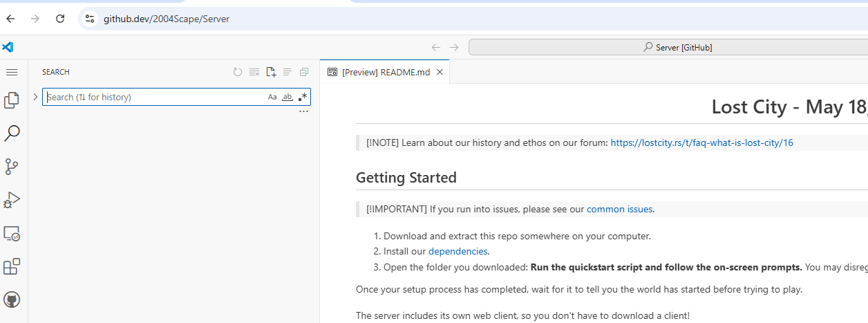
Task: View site information icon in address bar
Action: [90, 19]
